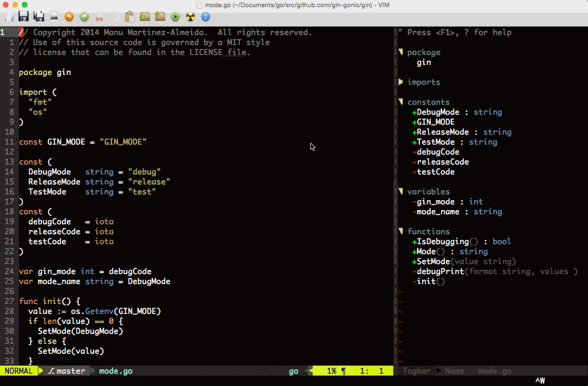
Task: Click the Open file toolbar icon
Action: coord(9,17)
